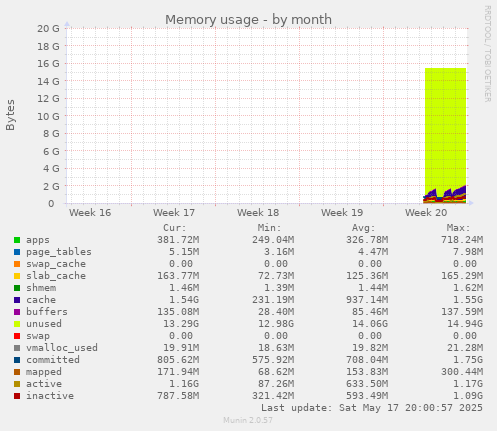This screenshot has height=431, width=497.
Task: Click apps current value 381.72M
Action: pyautogui.click(x=178, y=240)
